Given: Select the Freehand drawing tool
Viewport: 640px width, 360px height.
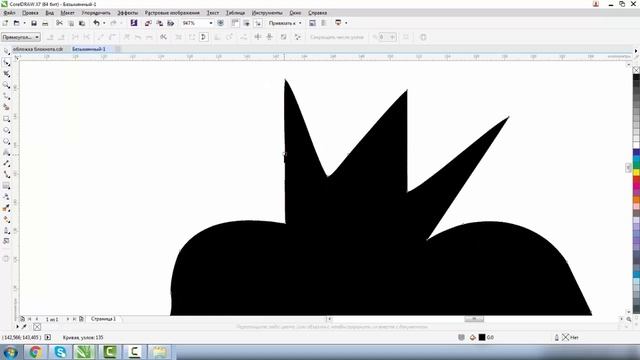Looking at the screenshot, I should [6, 96].
